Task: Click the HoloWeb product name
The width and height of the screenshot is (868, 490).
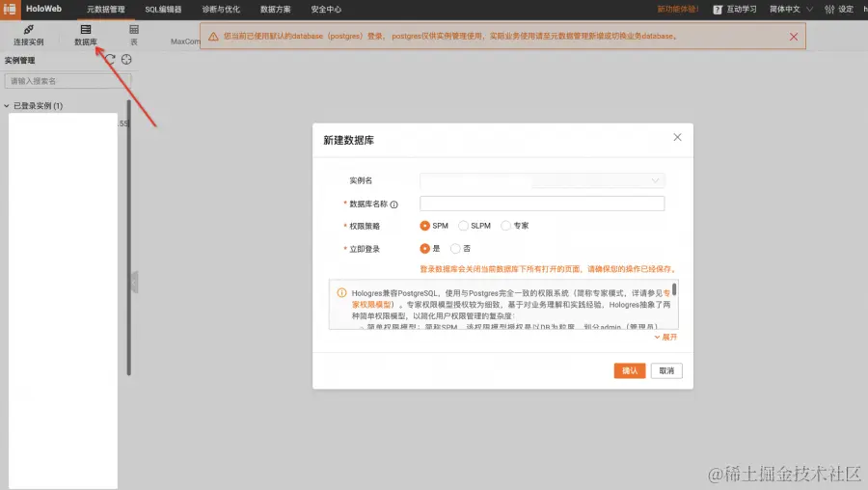Action: pyautogui.click(x=43, y=9)
